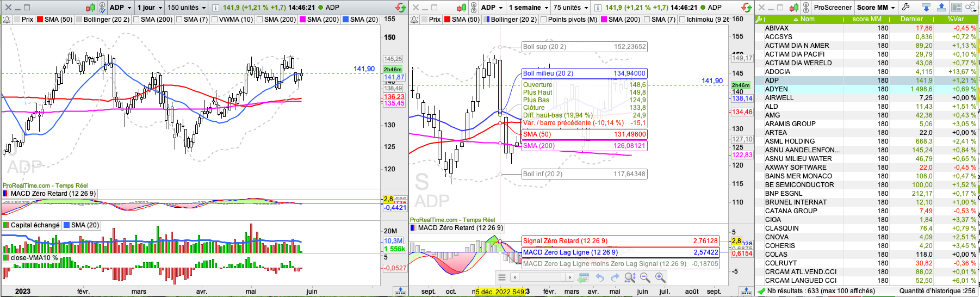Refresh the weekly chart with red-green arrows icon
Viewport: 980px width, 297px height.
point(747,8)
